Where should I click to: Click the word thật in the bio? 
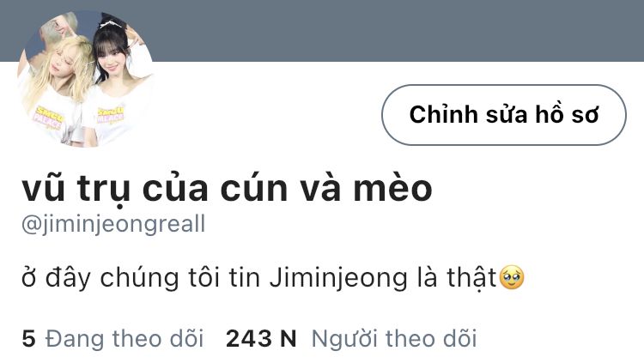pyautogui.click(x=472, y=278)
